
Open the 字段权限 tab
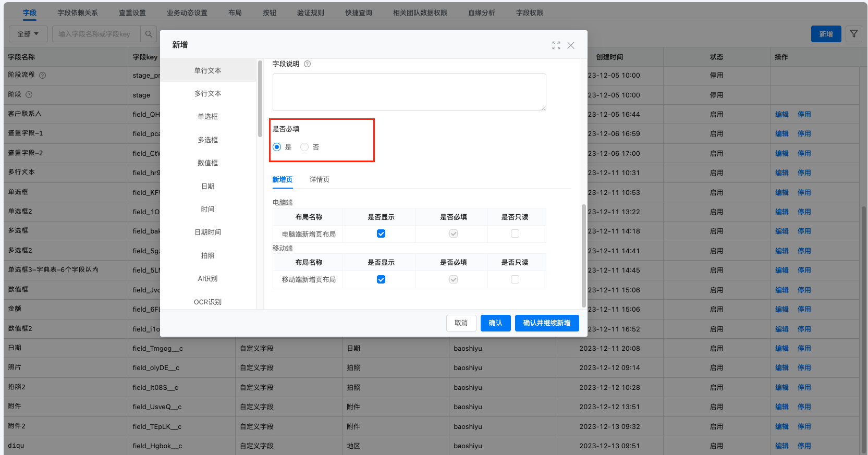pos(529,13)
